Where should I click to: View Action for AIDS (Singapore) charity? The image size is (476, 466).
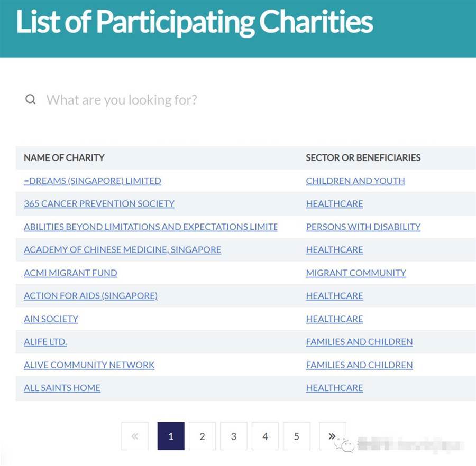[90, 296]
